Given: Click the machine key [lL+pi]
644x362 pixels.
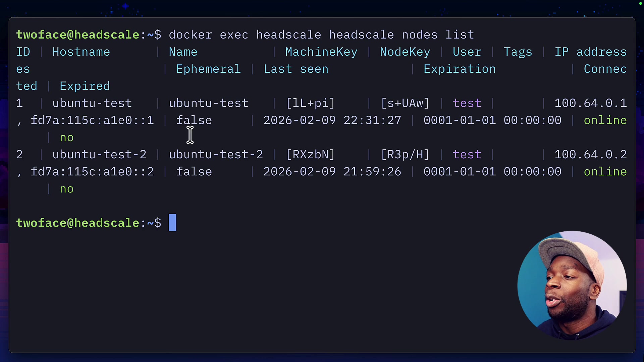Looking at the screenshot, I should coord(310,103).
